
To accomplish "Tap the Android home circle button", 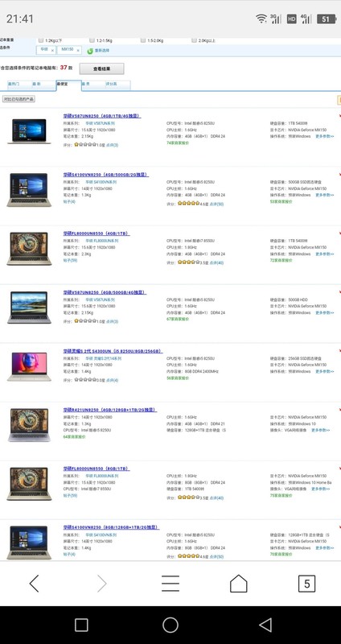I will coord(170,625).
